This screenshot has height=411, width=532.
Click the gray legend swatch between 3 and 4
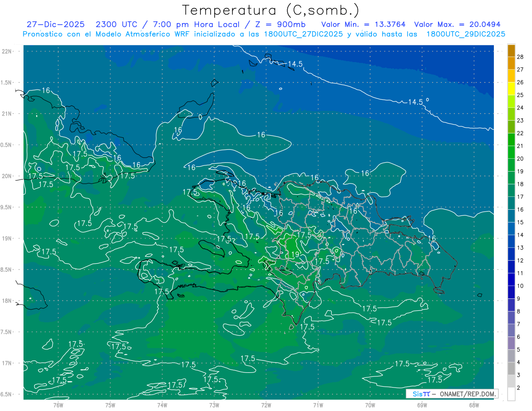point(511,369)
